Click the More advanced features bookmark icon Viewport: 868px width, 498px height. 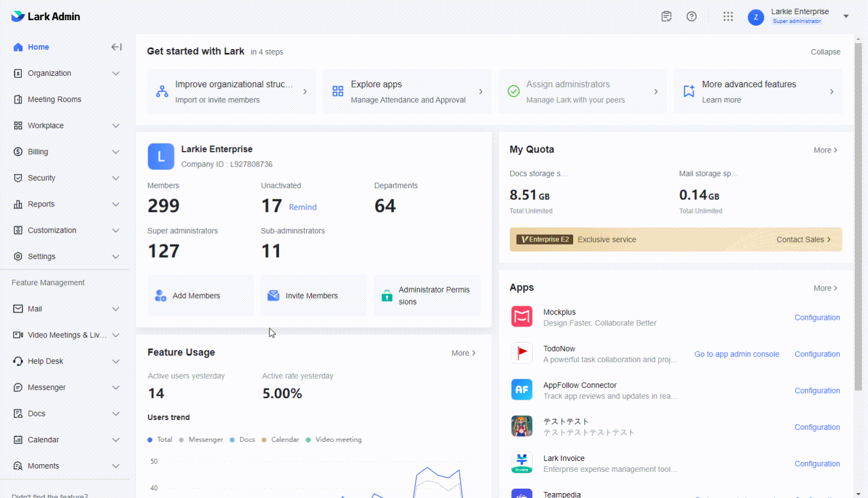[x=689, y=91]
